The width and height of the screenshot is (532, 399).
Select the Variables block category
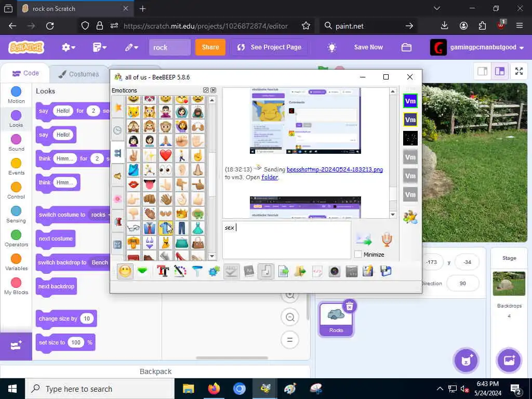click(x=16, y=262)
